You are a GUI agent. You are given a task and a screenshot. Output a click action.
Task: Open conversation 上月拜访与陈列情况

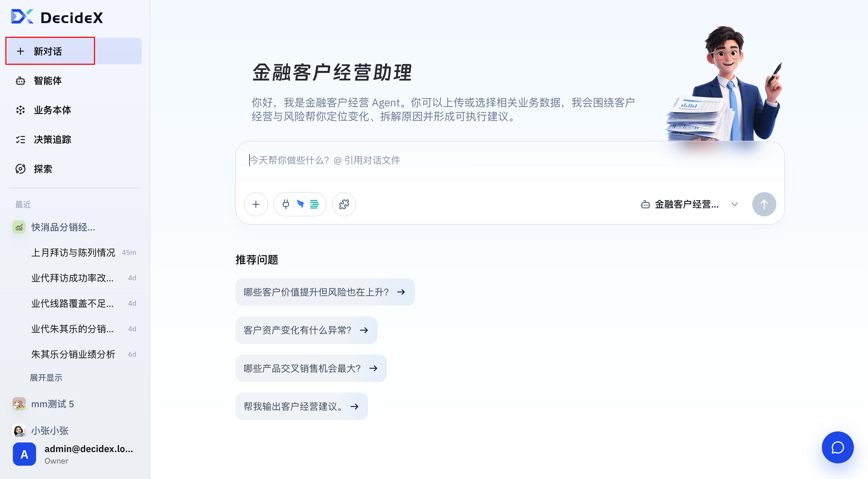(73, 252)
